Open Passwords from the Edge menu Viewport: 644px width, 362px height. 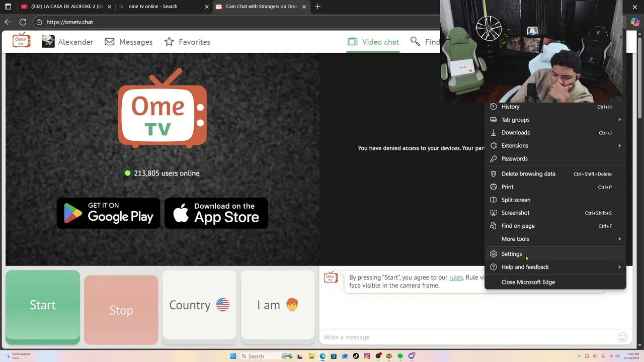click(x=555, y=159)
